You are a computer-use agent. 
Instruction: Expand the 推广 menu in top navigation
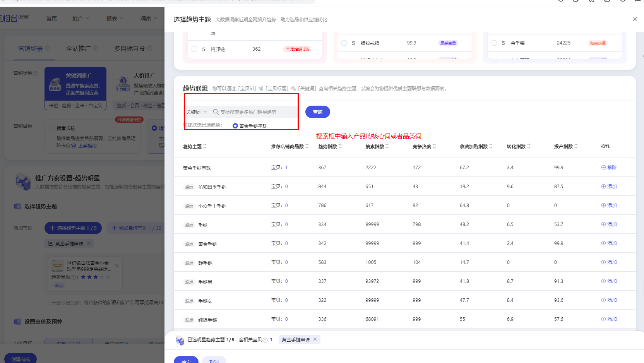[80, 18]
